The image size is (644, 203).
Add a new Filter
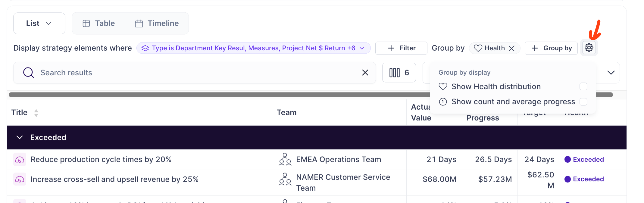pyautogui.click(x=401, y=48)
